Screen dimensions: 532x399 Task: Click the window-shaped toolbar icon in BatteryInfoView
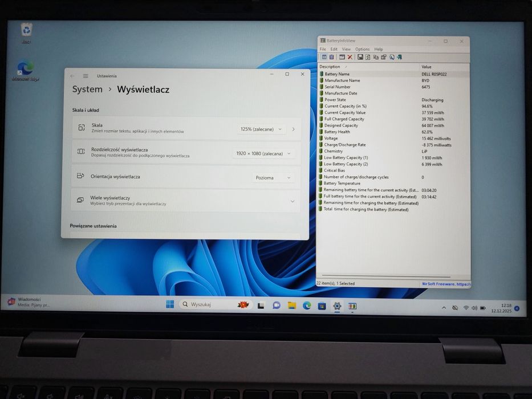[342, 57]
